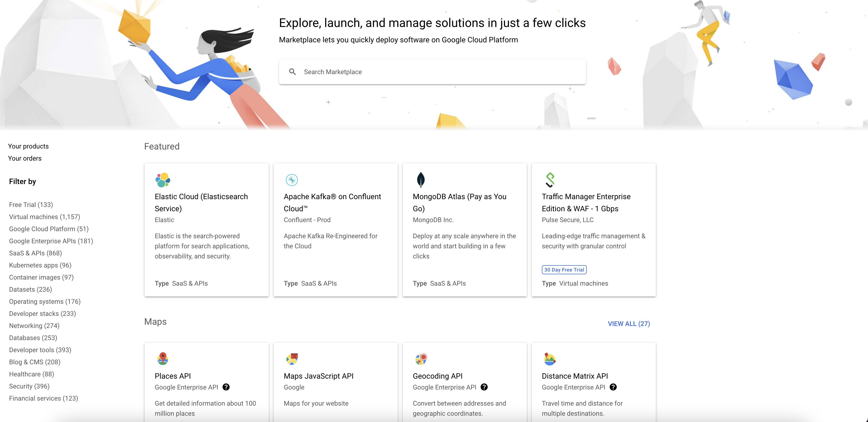Image resolution: width=868 pixels, height=422 pixels.
Task: Click help icon beside Places API provider
Action: coord(226,387)
